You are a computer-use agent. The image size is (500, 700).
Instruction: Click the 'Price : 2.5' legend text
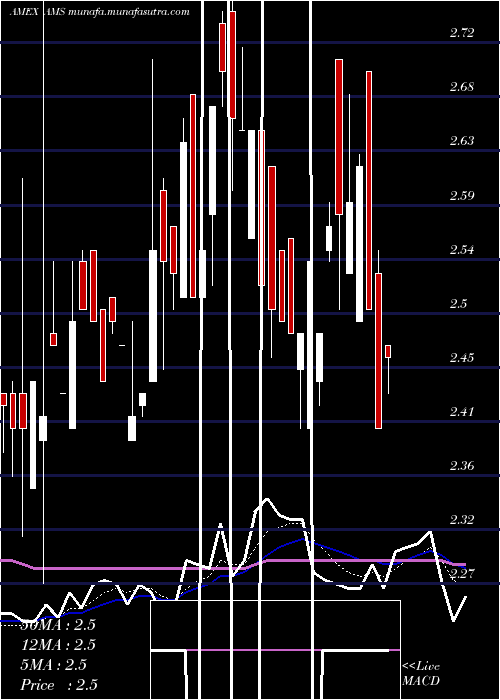click(x=59, y=685)
